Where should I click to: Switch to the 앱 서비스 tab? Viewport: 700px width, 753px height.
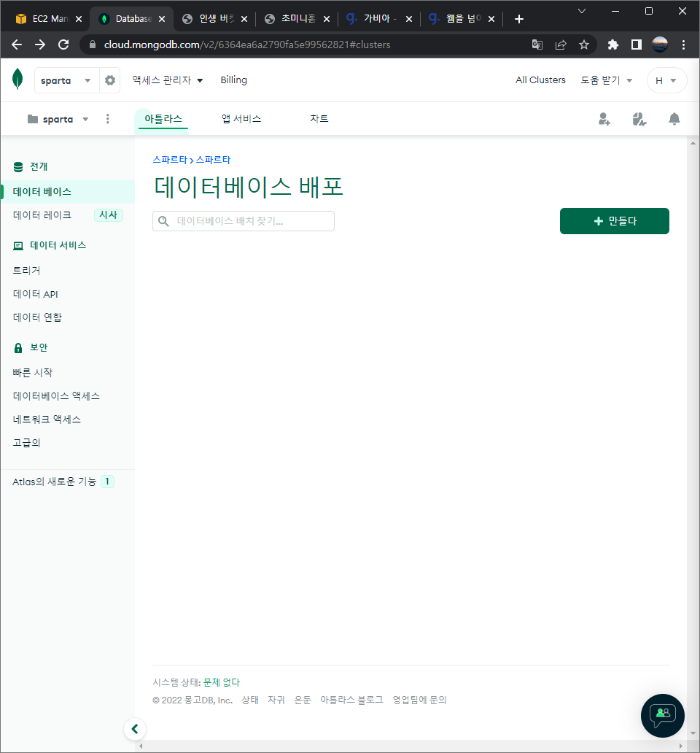241,119
